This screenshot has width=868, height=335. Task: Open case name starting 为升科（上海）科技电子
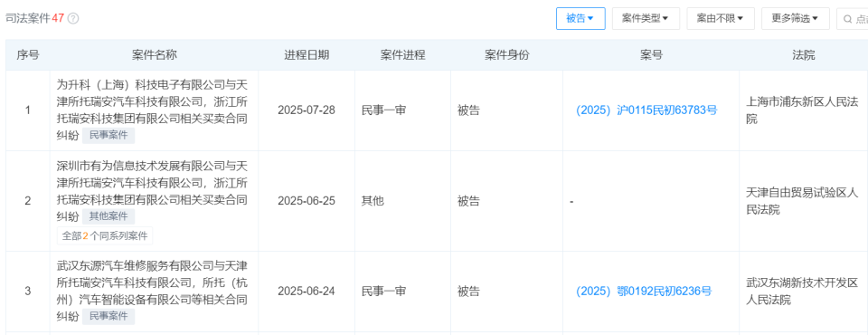153,110
